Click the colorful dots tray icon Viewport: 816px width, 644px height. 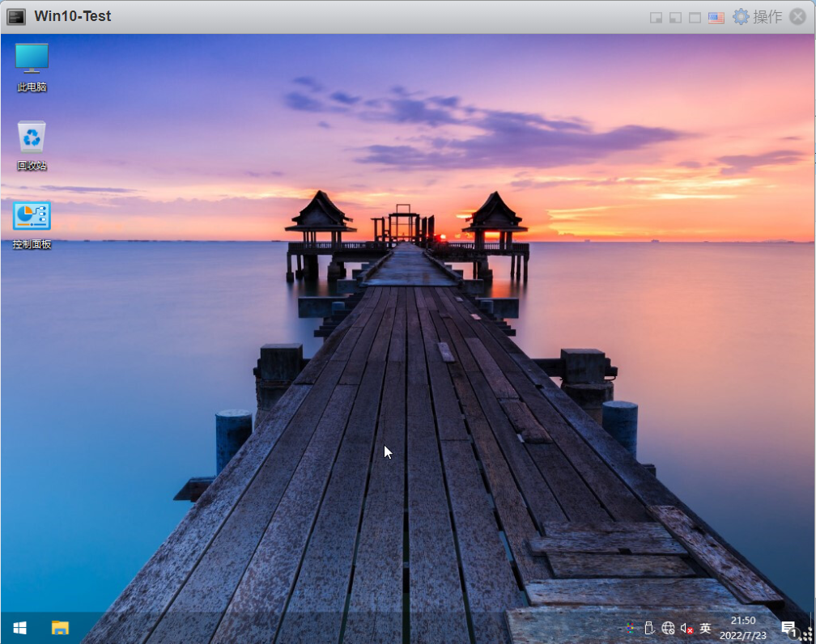[x=630, y=628]
